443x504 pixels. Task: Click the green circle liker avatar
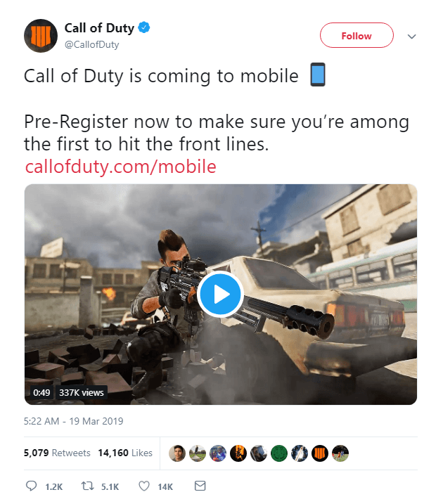279,453
